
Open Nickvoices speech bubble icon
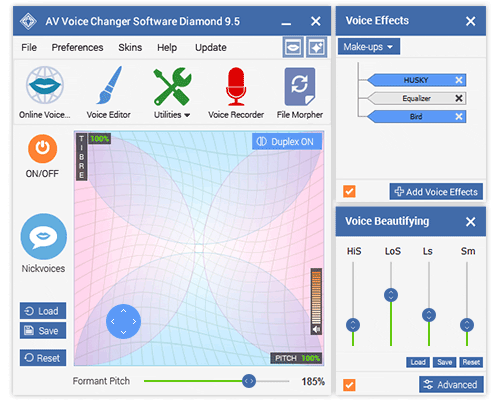point(44,236)
